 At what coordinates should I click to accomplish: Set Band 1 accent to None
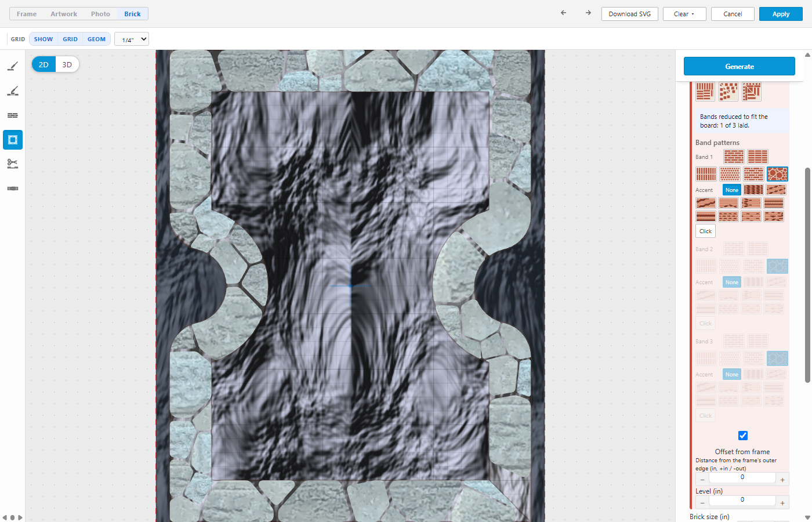coord(732,190)
